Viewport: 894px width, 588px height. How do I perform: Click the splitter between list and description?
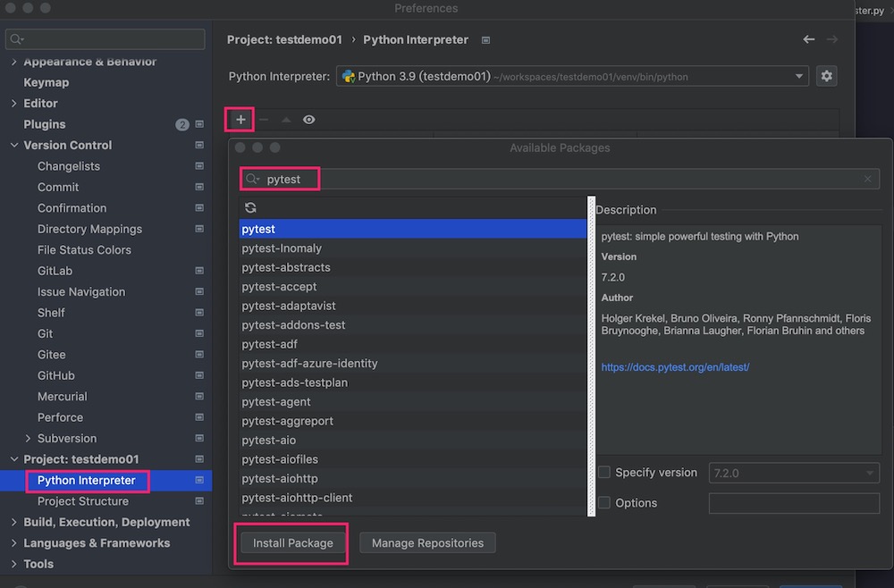[591, 356]
